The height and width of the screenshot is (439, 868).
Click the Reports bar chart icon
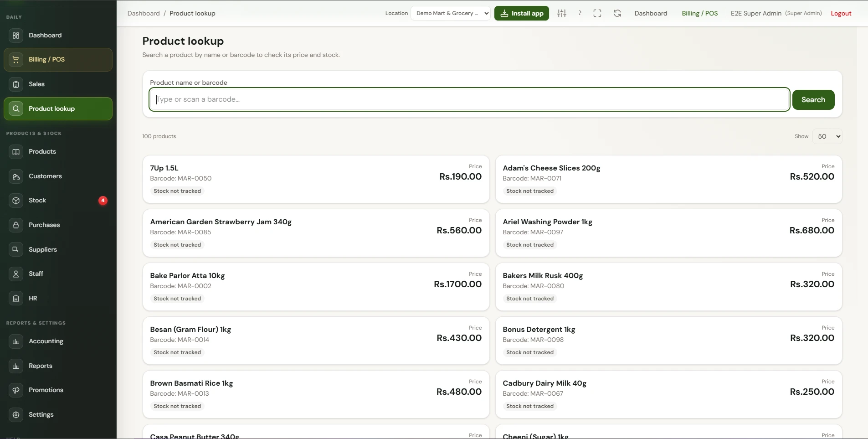click(x=16, y=366)
